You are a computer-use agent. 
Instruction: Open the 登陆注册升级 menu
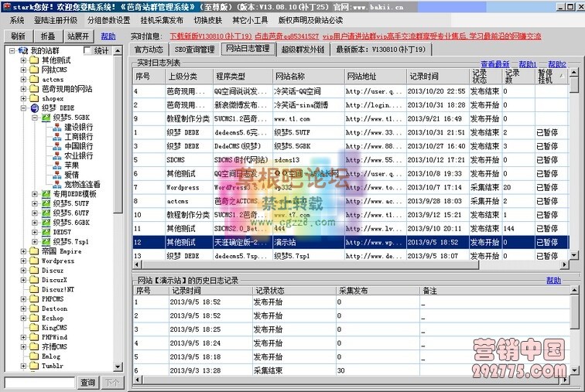pos(56,20)
